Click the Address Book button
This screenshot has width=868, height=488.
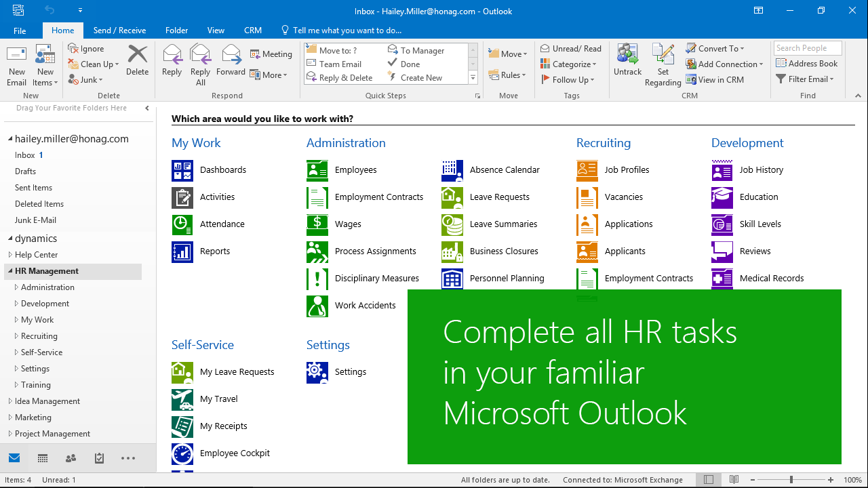tap(807, 63)
